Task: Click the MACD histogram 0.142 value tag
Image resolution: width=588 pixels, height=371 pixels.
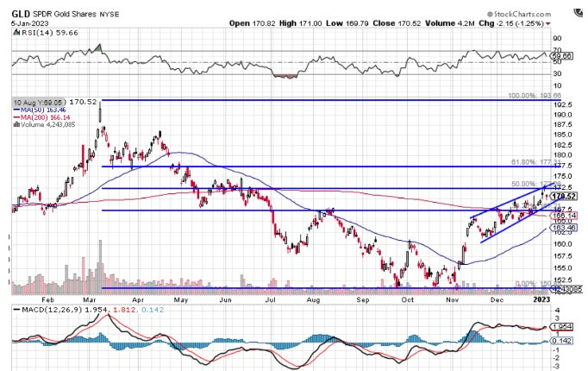Action: tap(562, 342)
